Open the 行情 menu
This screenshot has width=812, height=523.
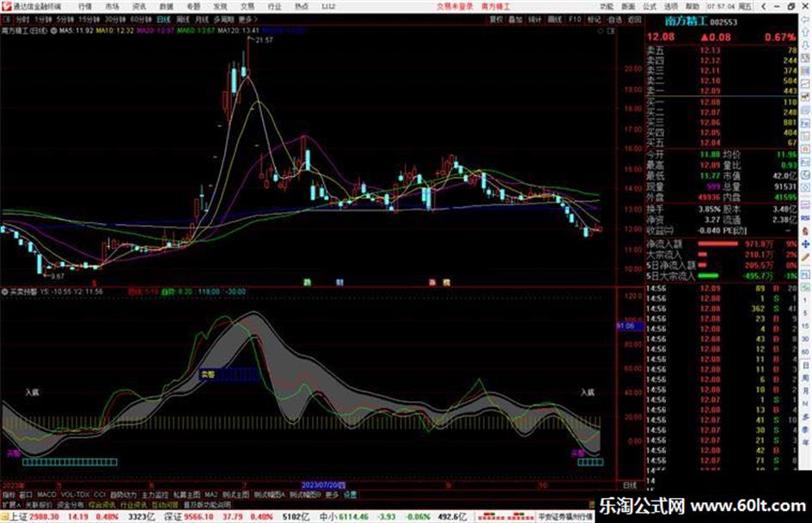pos(85,6)
